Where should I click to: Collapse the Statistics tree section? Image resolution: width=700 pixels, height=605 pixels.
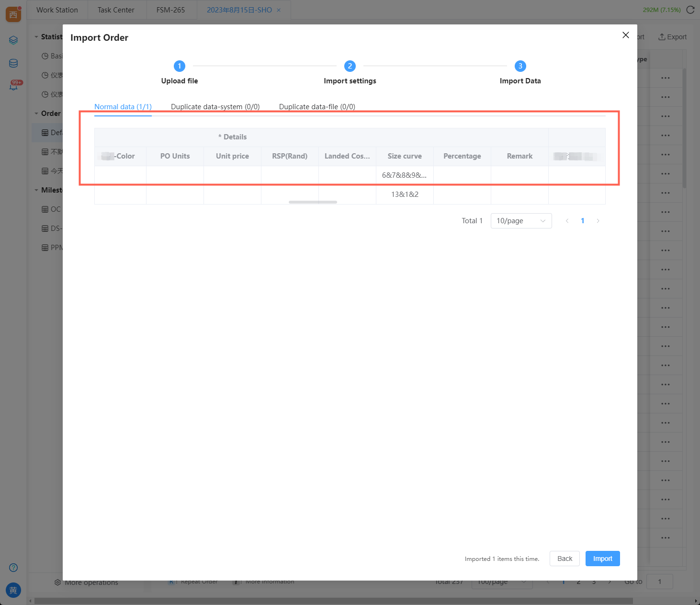[x=36, y=37]
